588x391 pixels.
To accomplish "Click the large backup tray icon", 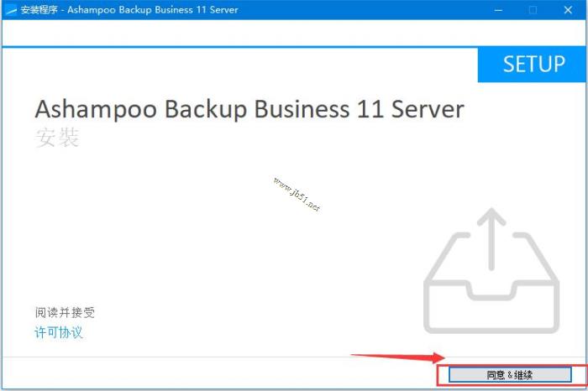I will (491, 271).
